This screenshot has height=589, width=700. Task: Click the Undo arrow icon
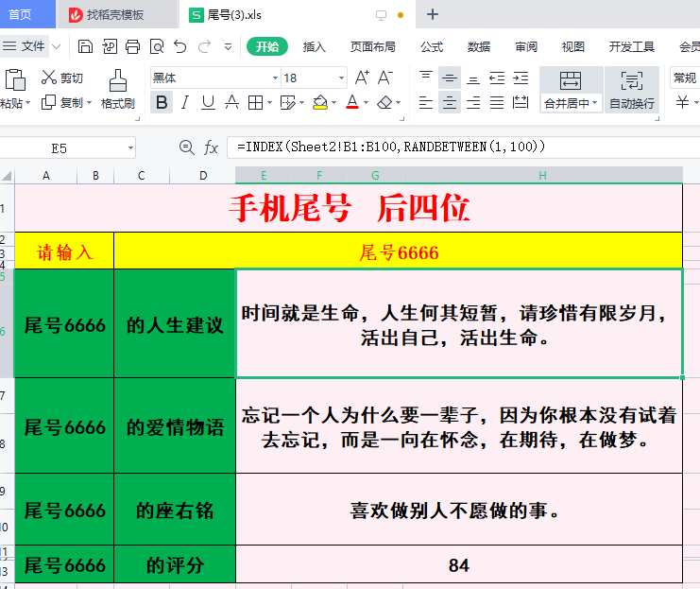(180, 46)
